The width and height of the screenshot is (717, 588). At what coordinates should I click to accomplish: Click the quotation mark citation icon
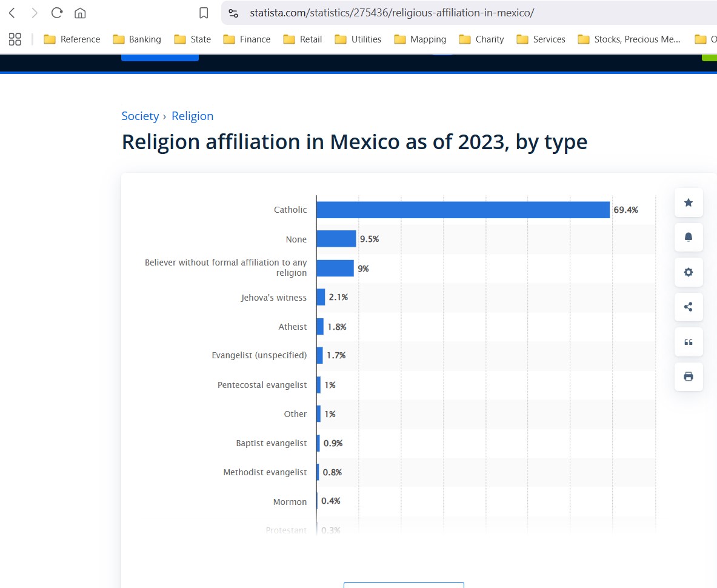pos(688,341)
